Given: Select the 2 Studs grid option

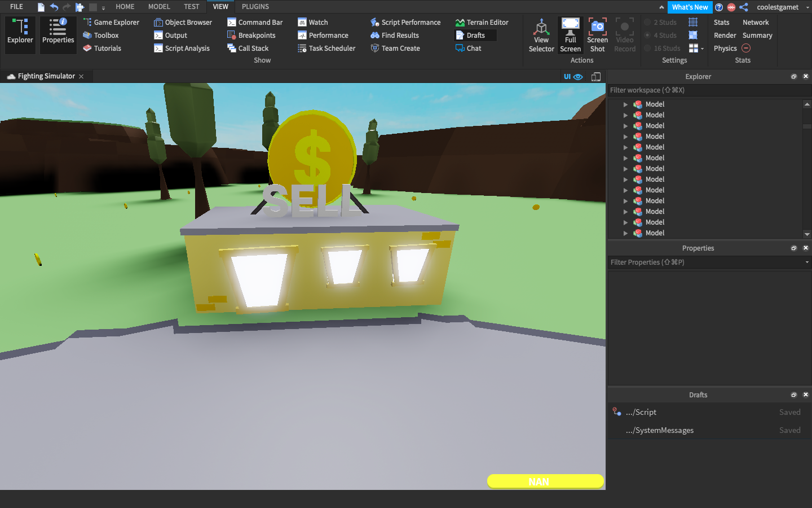Looking at the screenshot, I should tap(661, 23).
